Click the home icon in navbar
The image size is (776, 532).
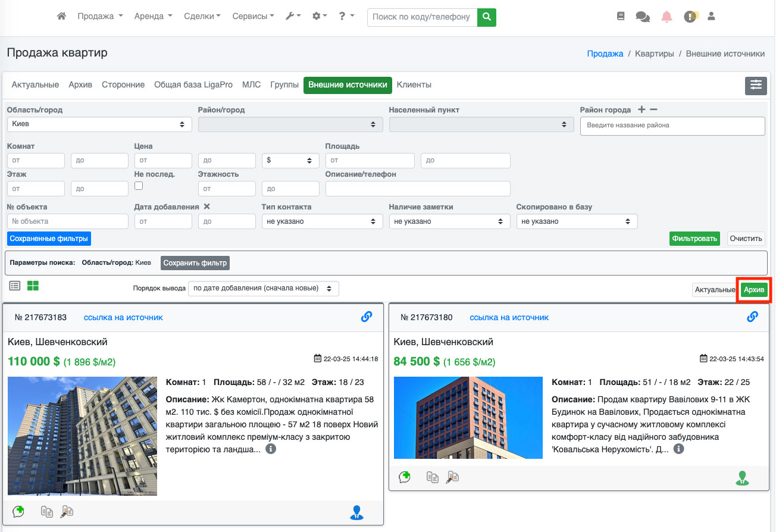pos(61,17)
